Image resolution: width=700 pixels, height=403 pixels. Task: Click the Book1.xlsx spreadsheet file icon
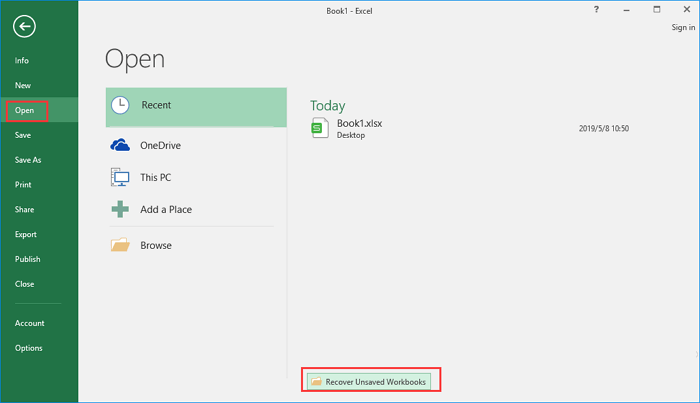pyautogui.click(x=320, y=128)
